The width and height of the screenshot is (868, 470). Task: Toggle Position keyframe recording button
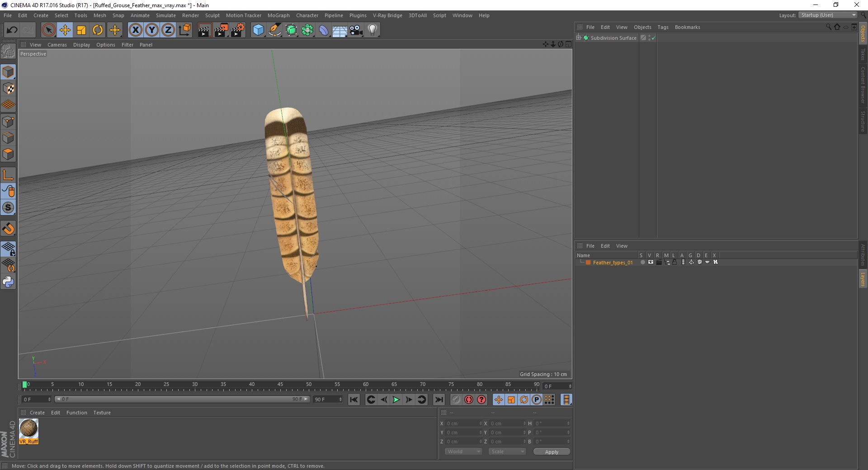pos(498,399)
